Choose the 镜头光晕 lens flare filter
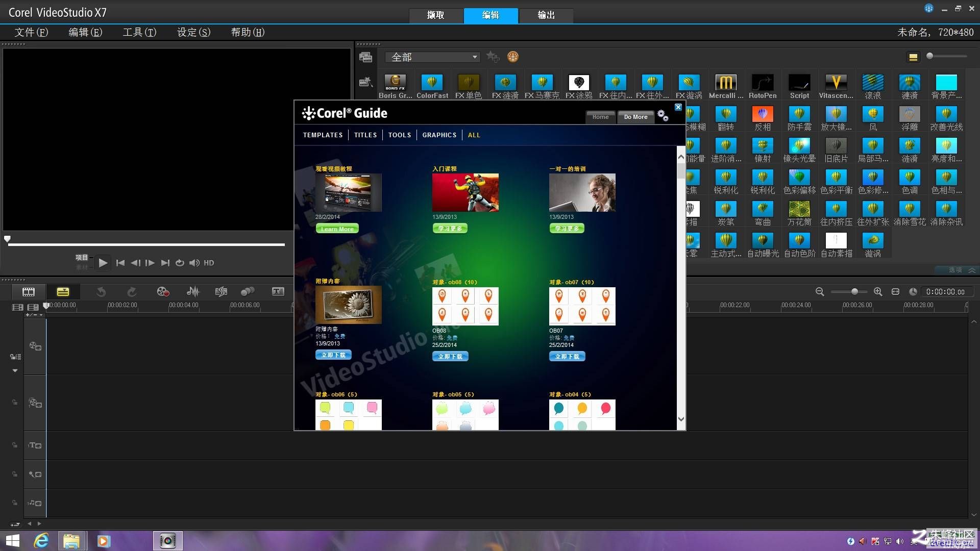The image size is (980, 551). pos(799,145)
